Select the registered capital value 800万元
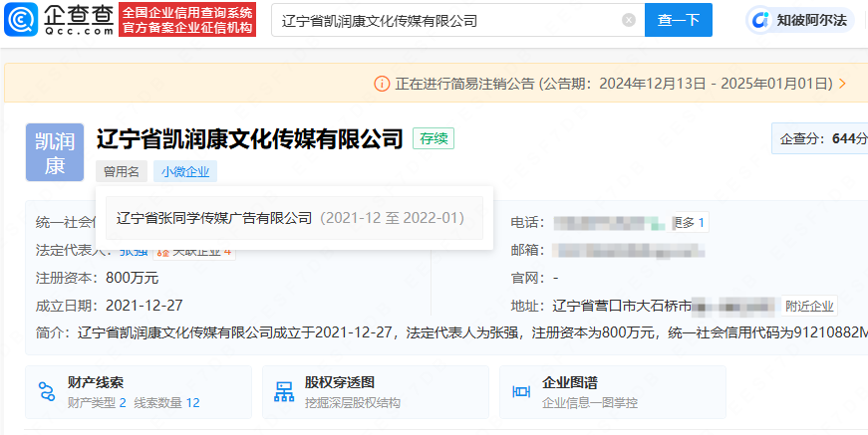The image size is (868, 435). [133, 278]
